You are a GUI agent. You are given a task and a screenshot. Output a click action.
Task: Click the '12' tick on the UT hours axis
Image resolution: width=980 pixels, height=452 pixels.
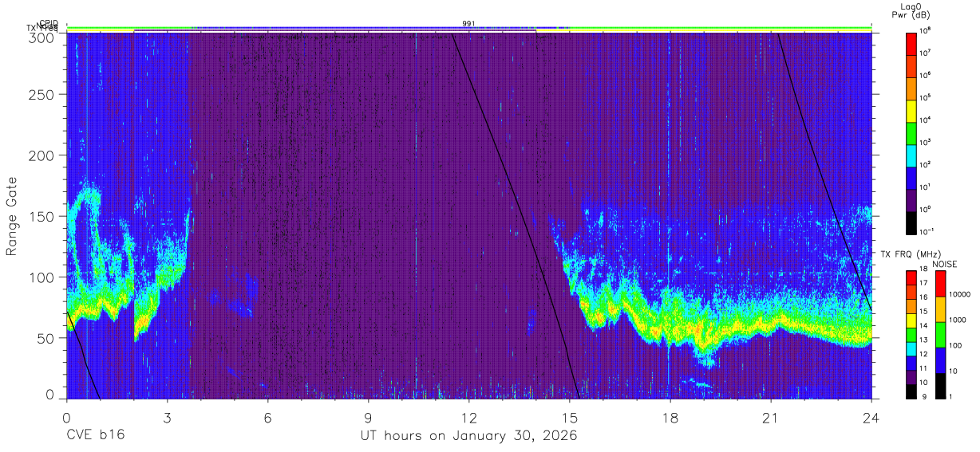[x=468, y=418]
